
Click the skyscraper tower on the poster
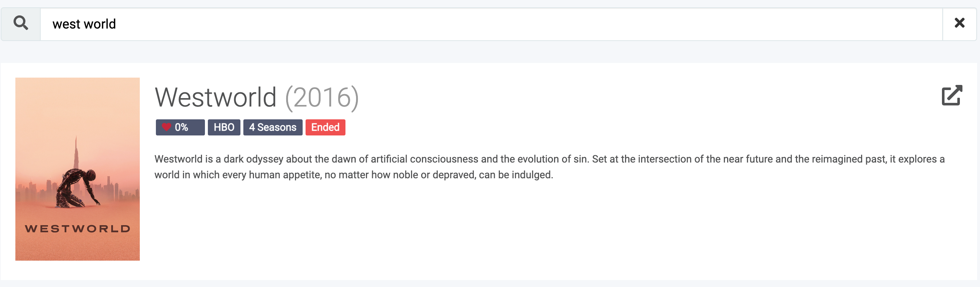[76, 152]
